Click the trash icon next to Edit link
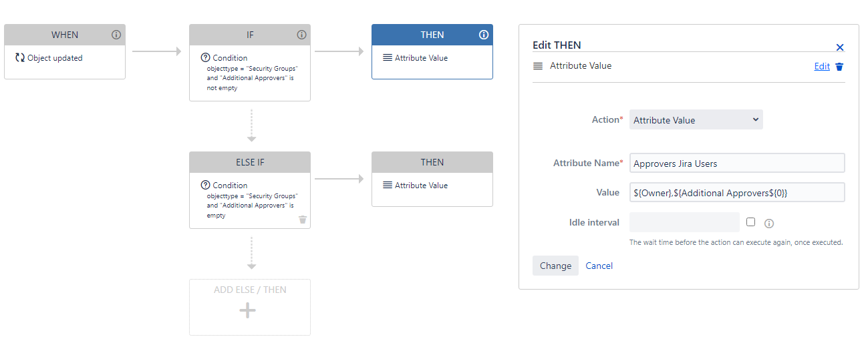The width and height of the screenshot is (868, 349). 839,67
